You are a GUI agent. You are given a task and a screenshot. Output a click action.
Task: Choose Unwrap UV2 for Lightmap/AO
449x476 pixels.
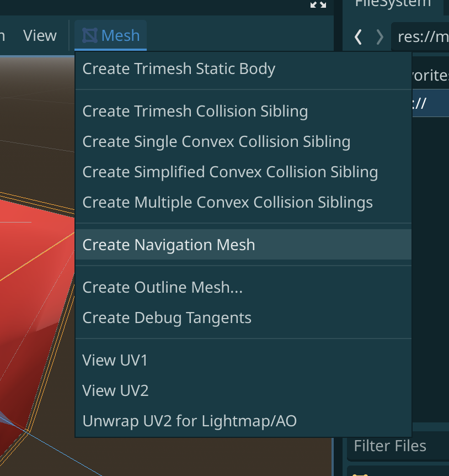[189, 421]
